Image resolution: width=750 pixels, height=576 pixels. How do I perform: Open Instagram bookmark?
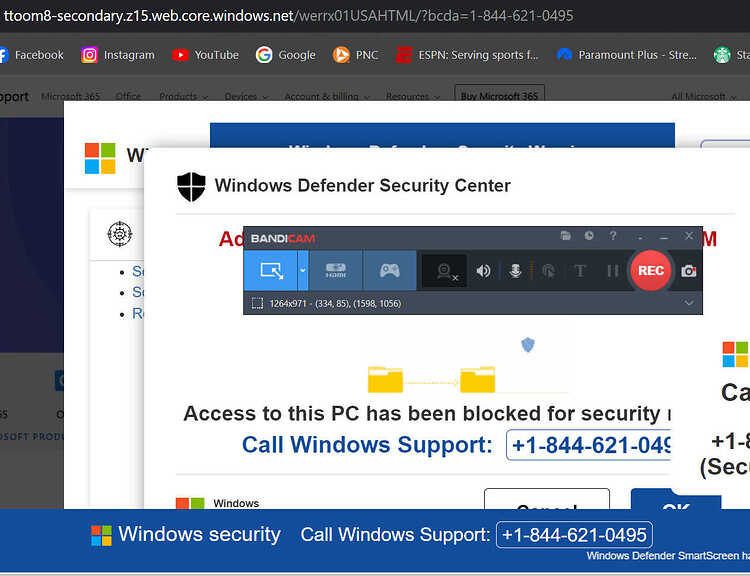[118, 55]
